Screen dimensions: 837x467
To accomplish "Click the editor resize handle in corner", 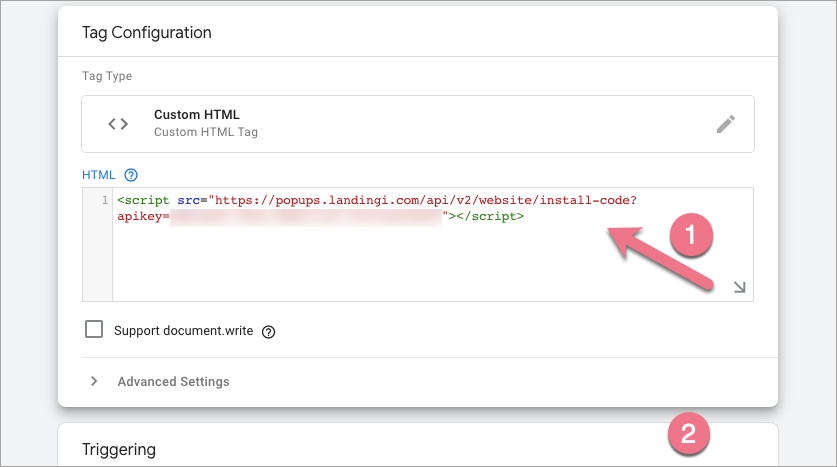I will 739,287.
